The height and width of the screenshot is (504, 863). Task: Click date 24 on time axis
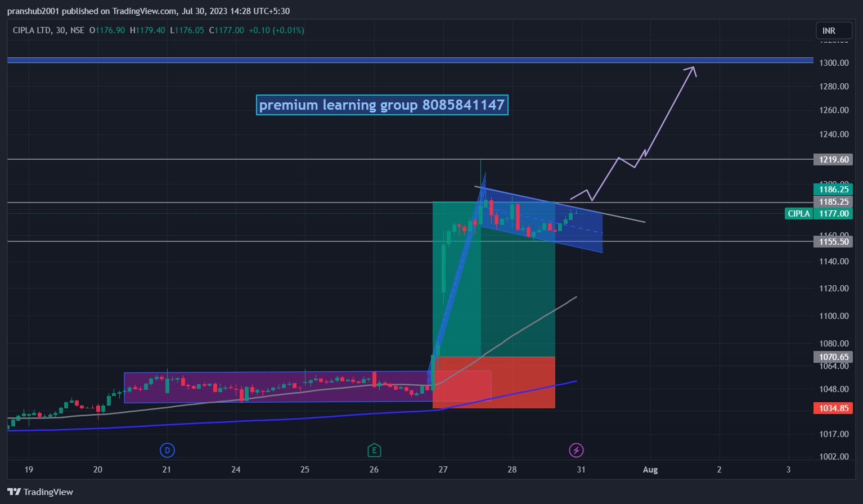click(236, 469)
